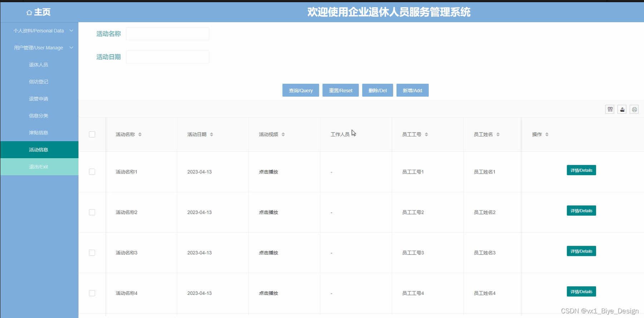Click the home icon beside 主页
The image size is (644, 318).
(x=29, y=13)
